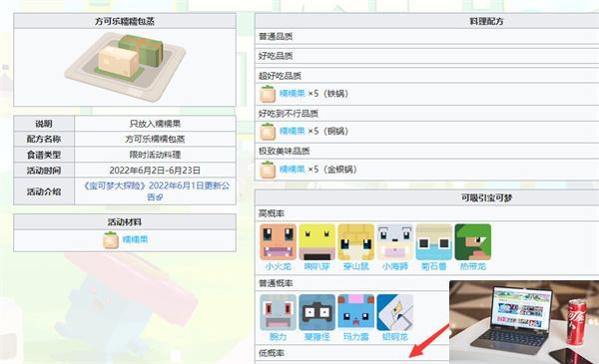
Task: Open the laptop and cola advertisement thumbnail
Action: point(524,322)
